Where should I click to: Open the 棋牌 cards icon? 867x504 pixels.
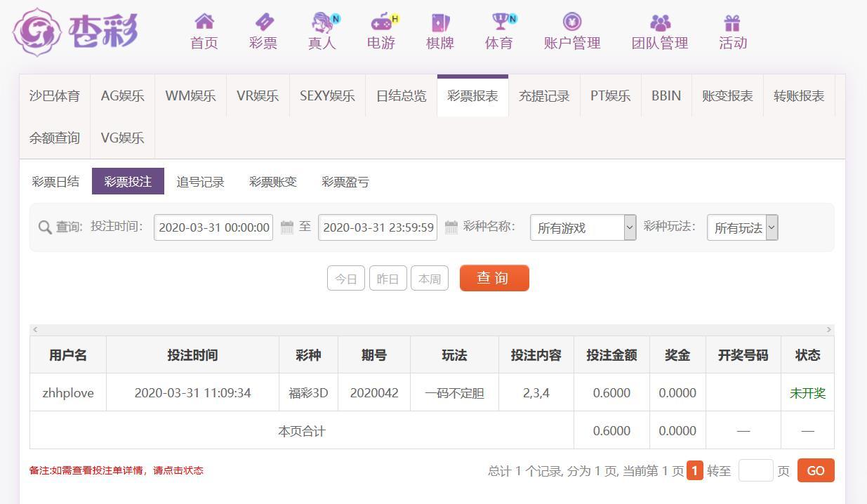point(439,22)
